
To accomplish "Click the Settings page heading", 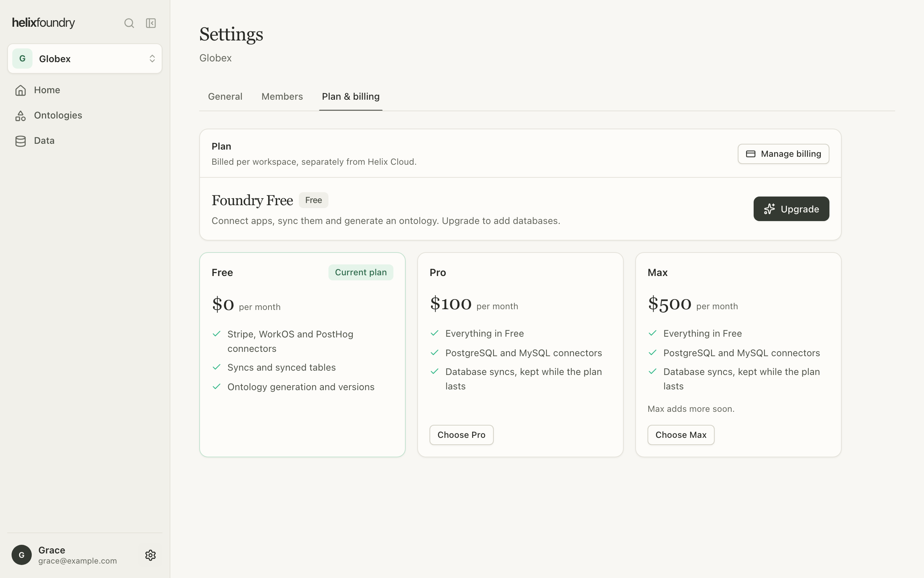I will click(x=231, y=34).
